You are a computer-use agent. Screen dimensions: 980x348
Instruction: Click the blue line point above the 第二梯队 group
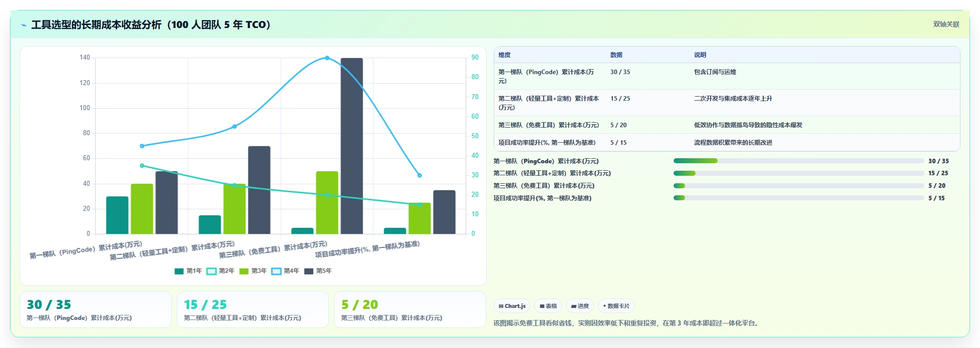tap(234, 127)
